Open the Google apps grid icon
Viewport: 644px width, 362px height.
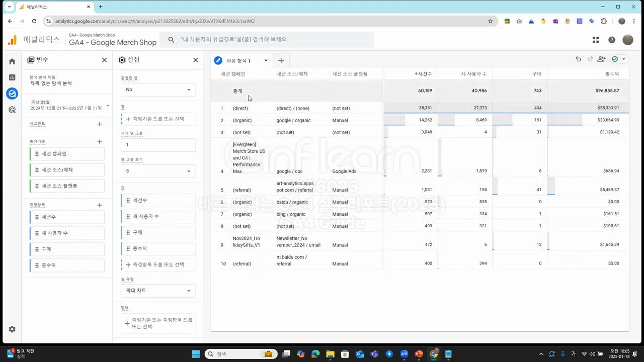click(596, 40)
